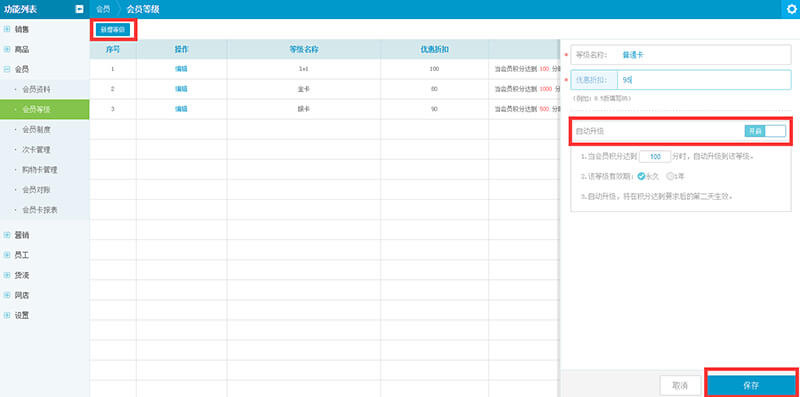Expand the 网店 menu plus icon

(x=7, y=295)
